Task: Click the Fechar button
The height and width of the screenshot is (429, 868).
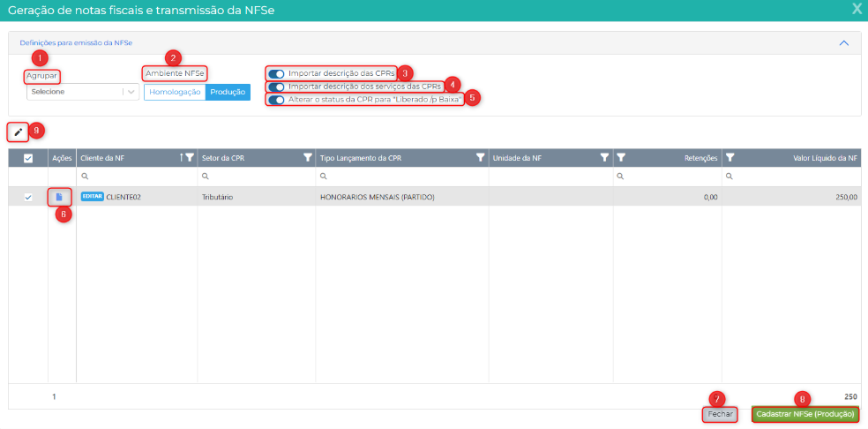Action: [x=720, y=415]
